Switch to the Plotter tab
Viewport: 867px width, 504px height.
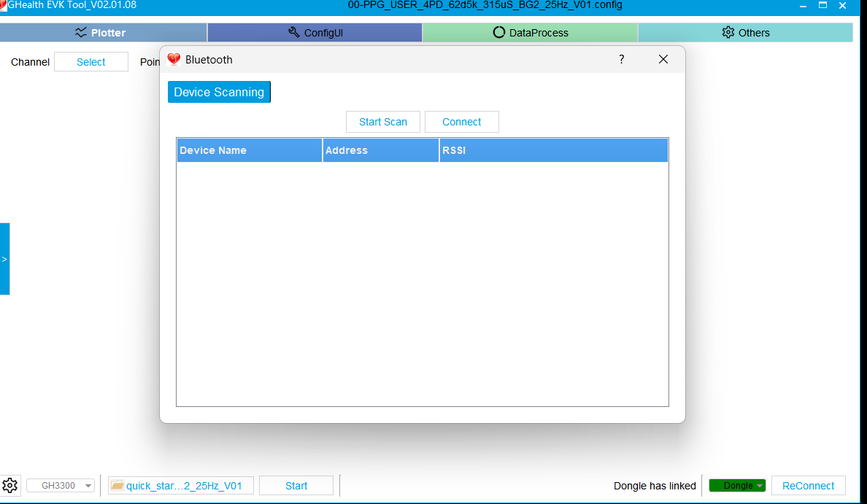point(103,33)
